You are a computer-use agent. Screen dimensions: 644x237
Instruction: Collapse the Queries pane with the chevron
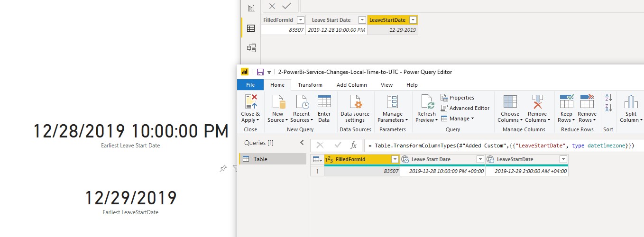point(302,143)
